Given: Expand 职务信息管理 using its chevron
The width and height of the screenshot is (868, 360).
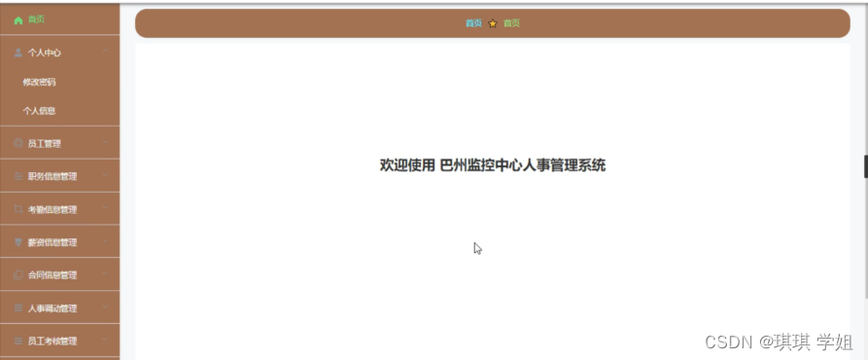Looking at the screenshot, I should 105,175.
